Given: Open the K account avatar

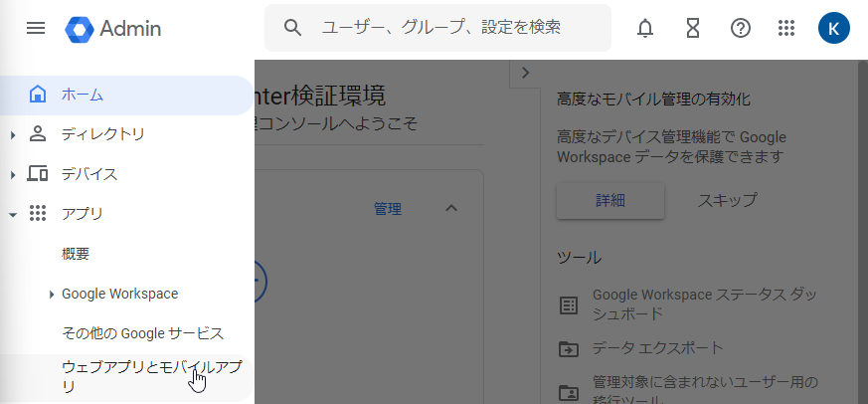Looking at the screenshot, I should pyautogui.click(x=833, y=28).
